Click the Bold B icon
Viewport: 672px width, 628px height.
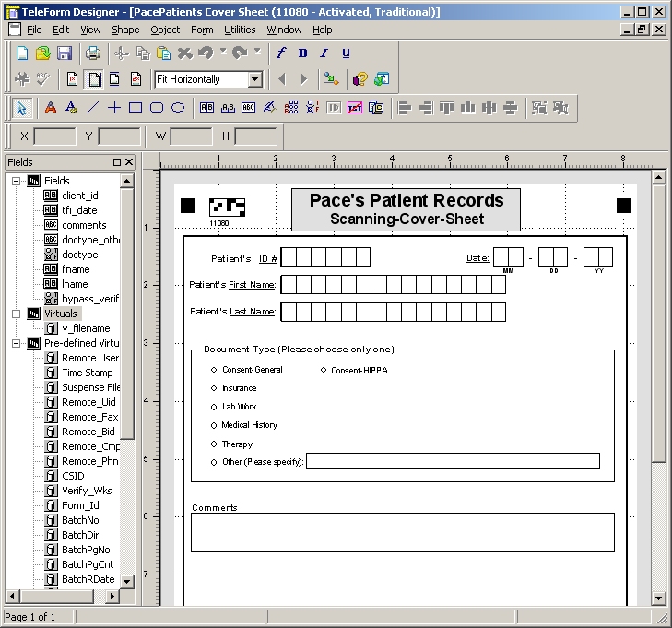(x=302, y=53)
